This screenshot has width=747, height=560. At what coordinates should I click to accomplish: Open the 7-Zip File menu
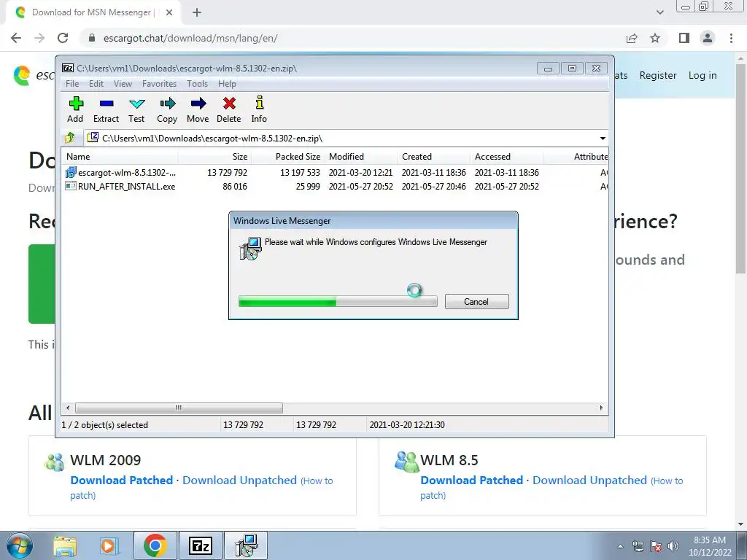click(x=72, y=84)
